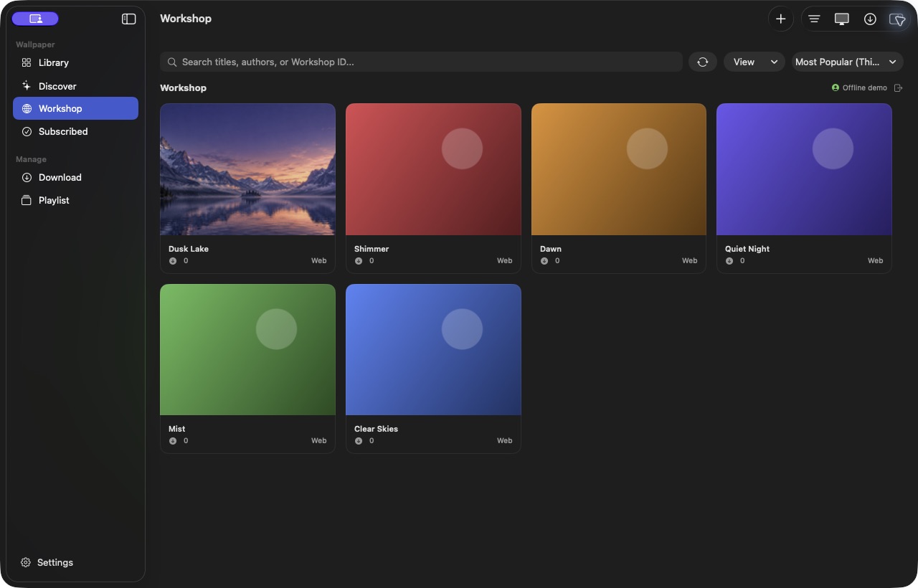This screenshot has height=588, width=918.
Task: Open the Discover section
Action: pos(75,86)
